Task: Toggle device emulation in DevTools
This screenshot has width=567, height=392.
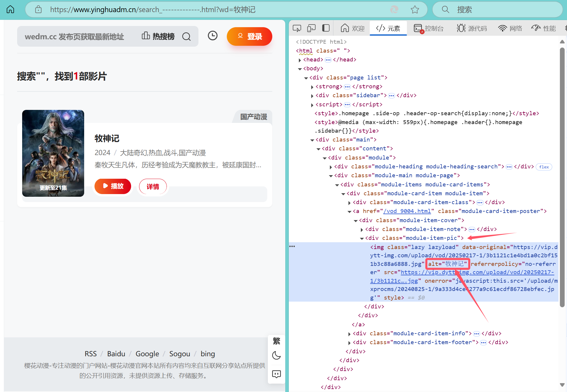Action: tap(311, 28)
